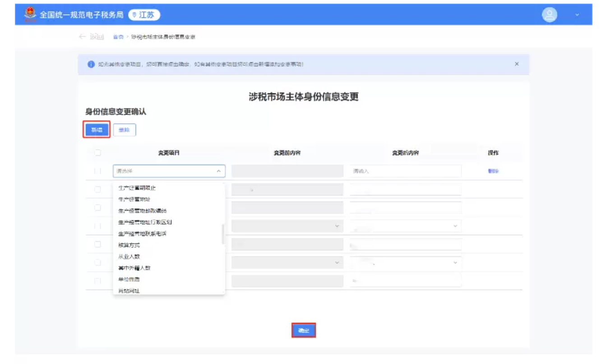Image resolution: width=606 pixels, height=364 pixels.
Task: Click the back arrow 返回 icon
Action: coord(82,37)
